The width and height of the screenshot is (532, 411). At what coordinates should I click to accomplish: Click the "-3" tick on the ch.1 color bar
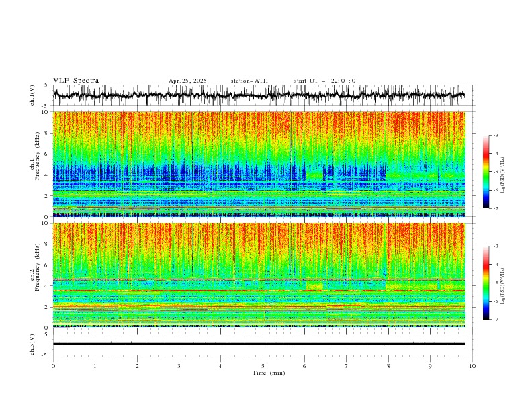tap(495, 135)
